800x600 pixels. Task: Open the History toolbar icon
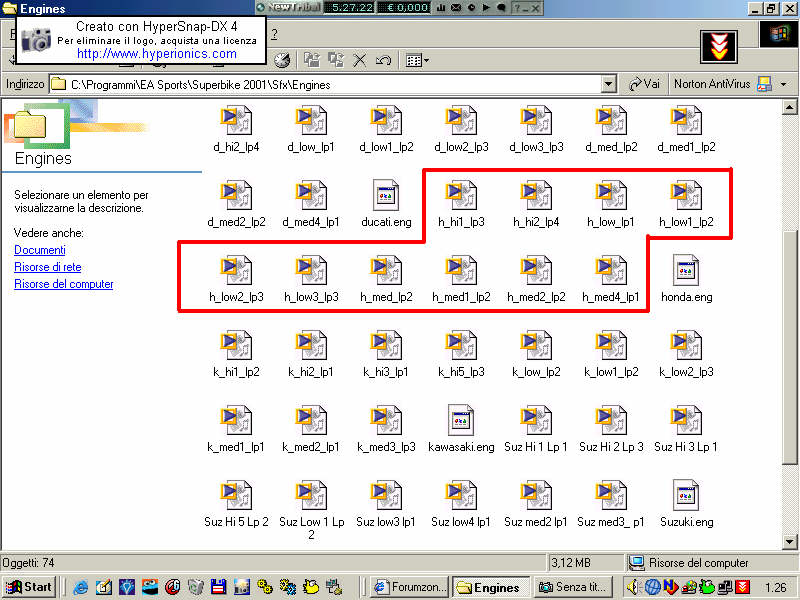(282, 60)
